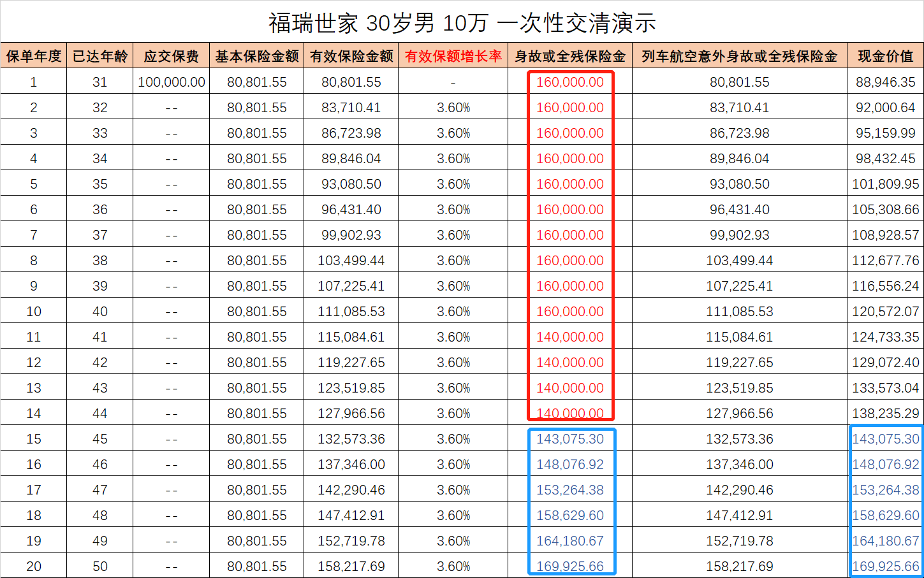Click the title 福瑞世家 30岁男 10万 一次性交清演示
The width and height of the screenshot is (924, 578).
pos(462,24)
